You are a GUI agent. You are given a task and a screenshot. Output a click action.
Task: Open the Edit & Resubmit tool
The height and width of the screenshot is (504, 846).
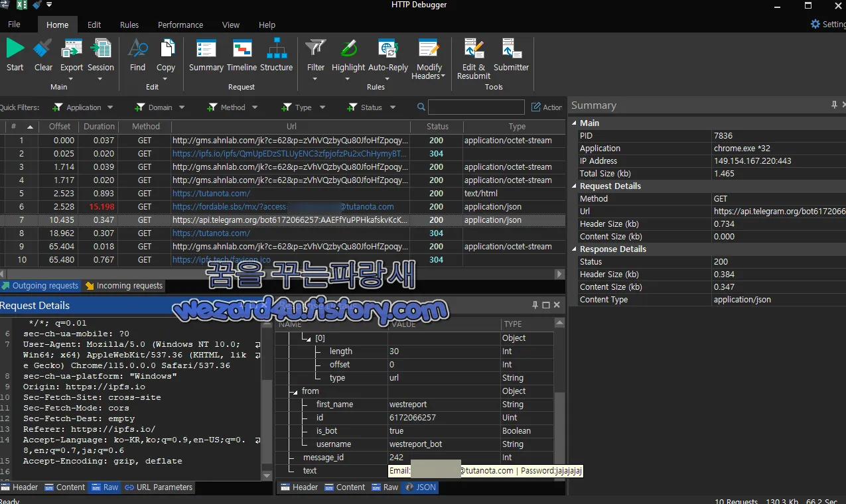[474, 60]
